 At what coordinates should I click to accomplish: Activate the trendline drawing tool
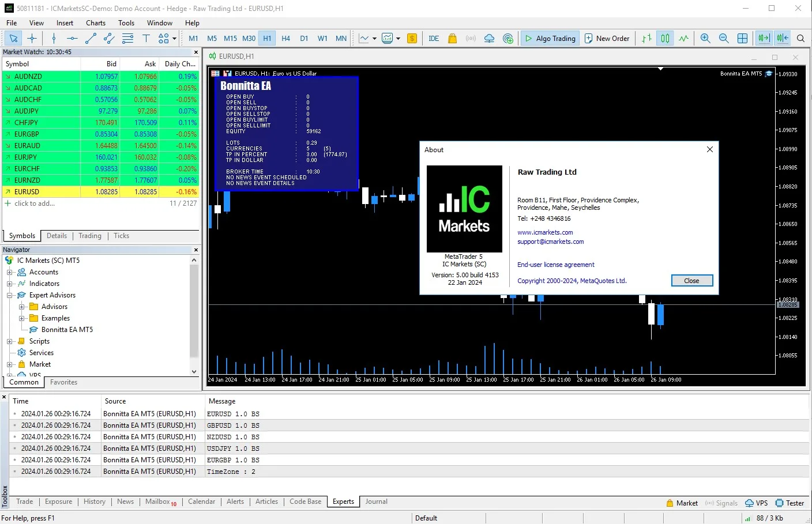pyautogui.click(x=91, y=39)
